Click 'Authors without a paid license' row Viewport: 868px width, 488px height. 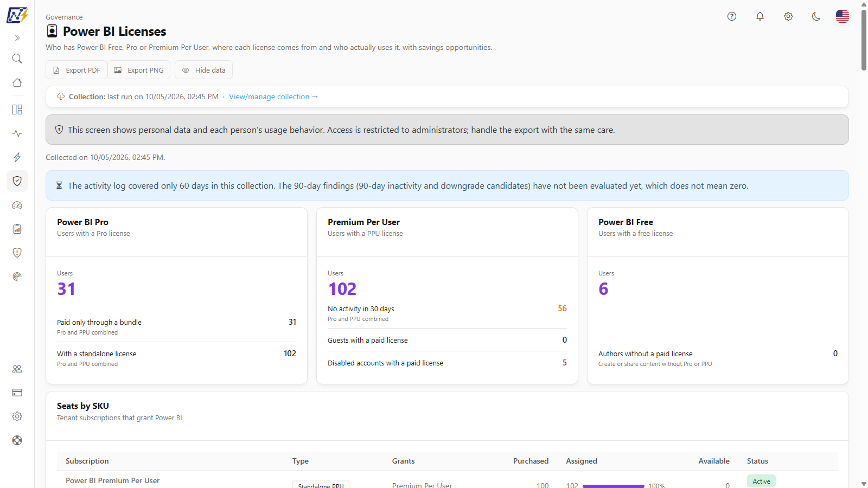(x=718, y=358)
